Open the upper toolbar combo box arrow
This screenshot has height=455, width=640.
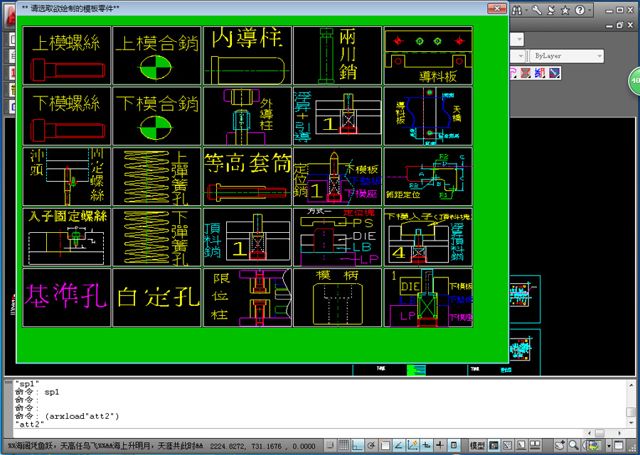519,40
